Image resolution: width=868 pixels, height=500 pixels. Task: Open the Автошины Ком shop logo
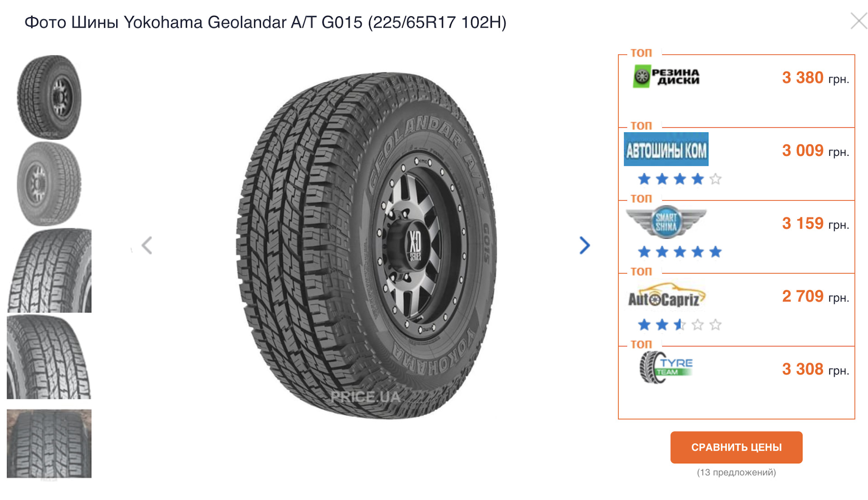click(x=666, y=149)
